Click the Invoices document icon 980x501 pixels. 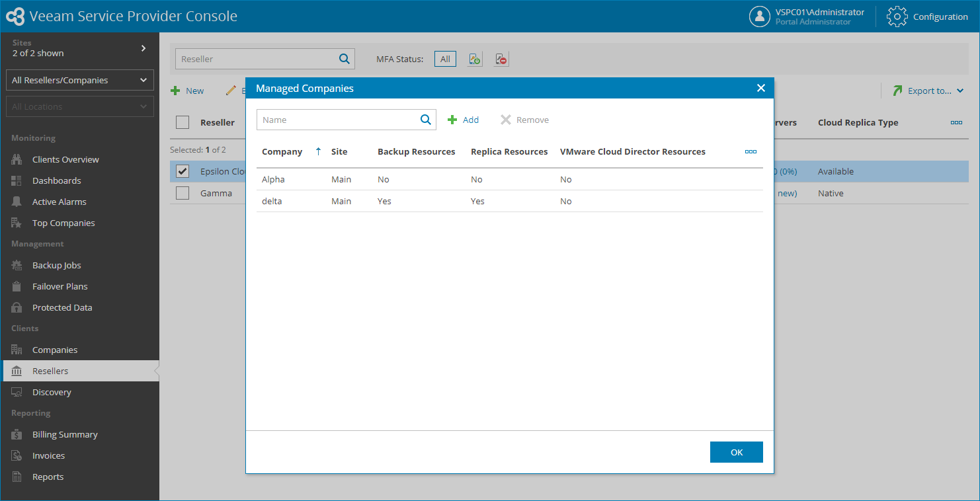[17, 455]
